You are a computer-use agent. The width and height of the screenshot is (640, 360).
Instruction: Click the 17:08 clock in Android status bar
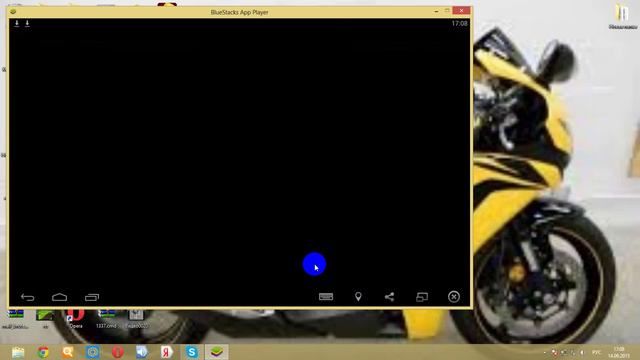coord(459,24)
